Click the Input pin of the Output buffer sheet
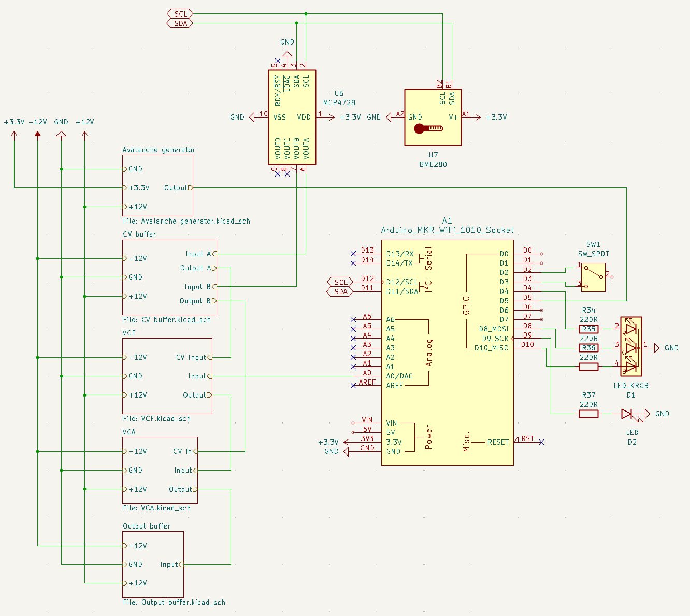690x616 pixels. tap(171, 564)
